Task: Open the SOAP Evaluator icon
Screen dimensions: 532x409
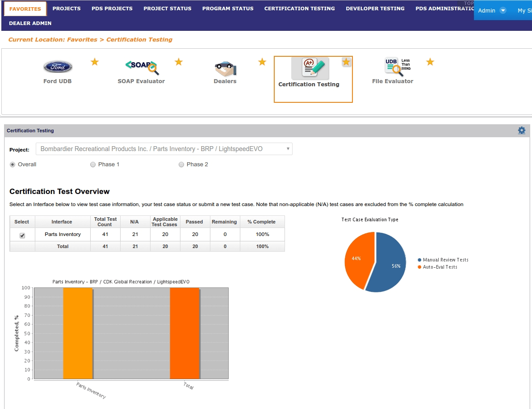Action: click(142, 67)
